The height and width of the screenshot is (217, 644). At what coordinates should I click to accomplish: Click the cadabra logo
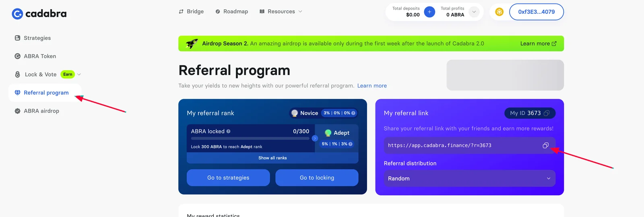tap(39, 14)
